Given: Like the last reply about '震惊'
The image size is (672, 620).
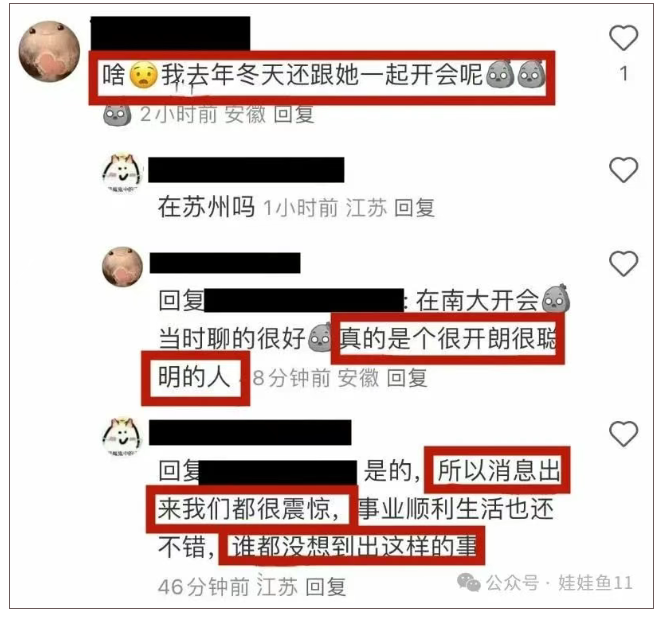Looking at the screenshot, I should click(623, 434).
